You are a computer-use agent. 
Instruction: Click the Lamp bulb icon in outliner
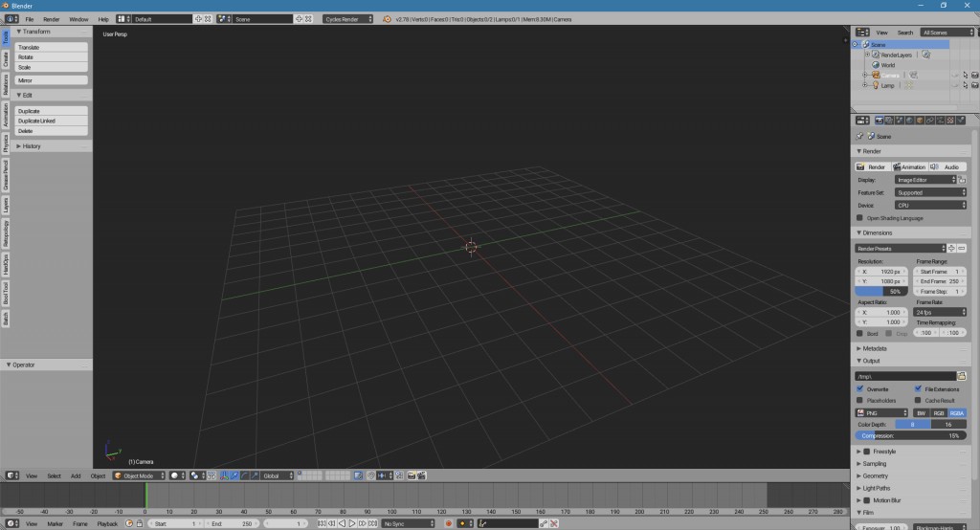(x=876, y=85)
